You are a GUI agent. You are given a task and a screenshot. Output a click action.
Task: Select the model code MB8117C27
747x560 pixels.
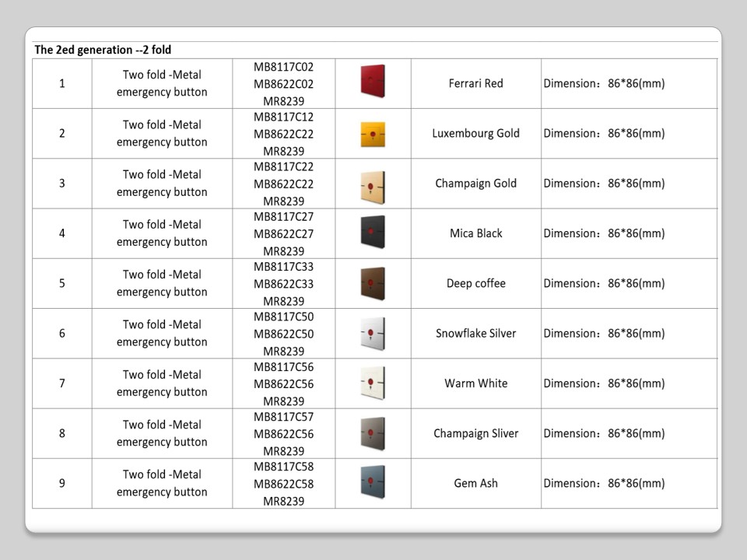pos(283,216)
